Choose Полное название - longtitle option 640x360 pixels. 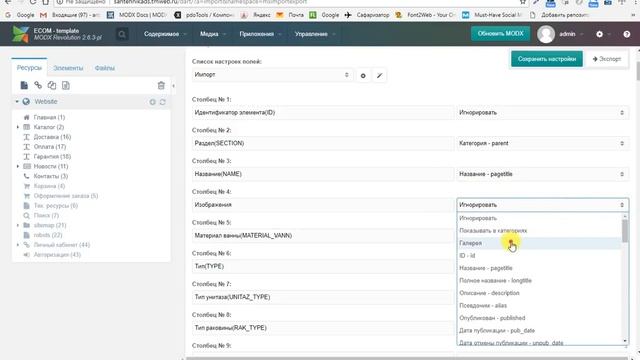point(539,281)
